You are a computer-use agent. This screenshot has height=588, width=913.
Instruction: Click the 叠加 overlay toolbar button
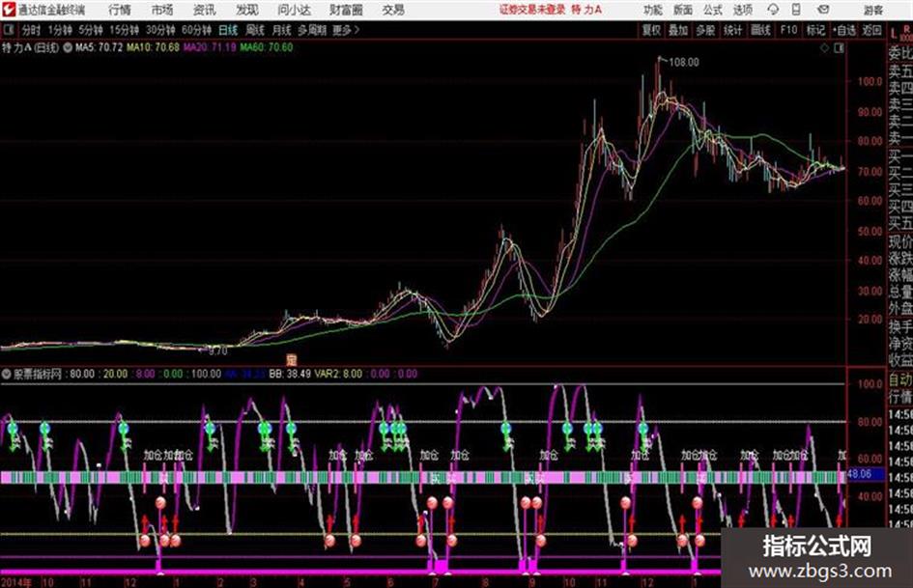pyautogui.click(x=678, y=30)
